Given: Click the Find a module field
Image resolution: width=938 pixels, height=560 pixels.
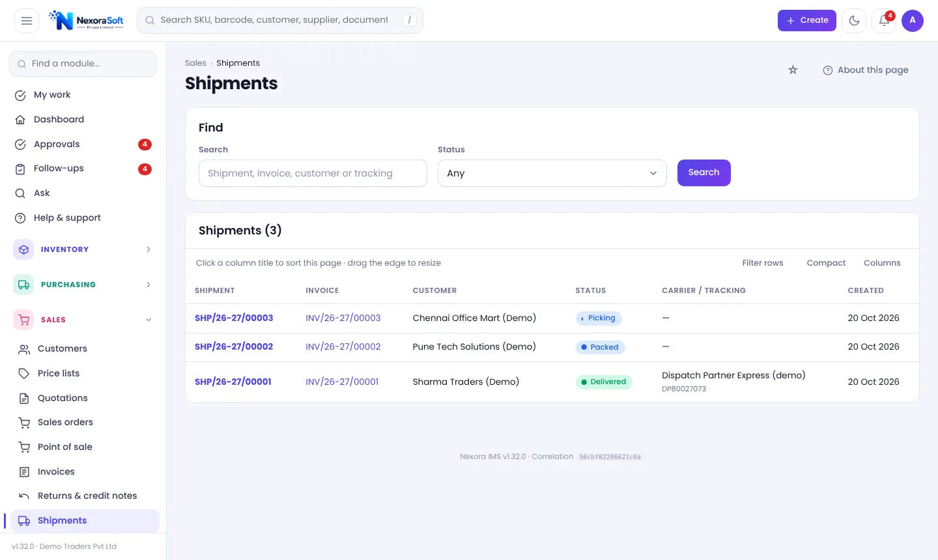Looking at the screenshot, I should pyautogui.click(x=83, y=64).
